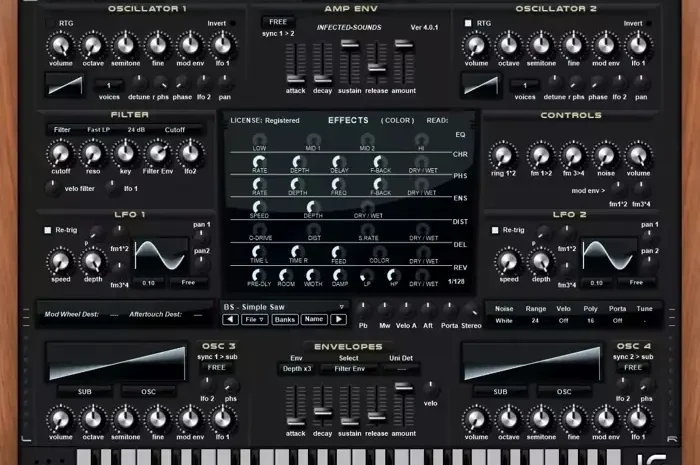Click the Filter reso knob
This screenshot has height=465, width=700.
click(x=93, y=154)
